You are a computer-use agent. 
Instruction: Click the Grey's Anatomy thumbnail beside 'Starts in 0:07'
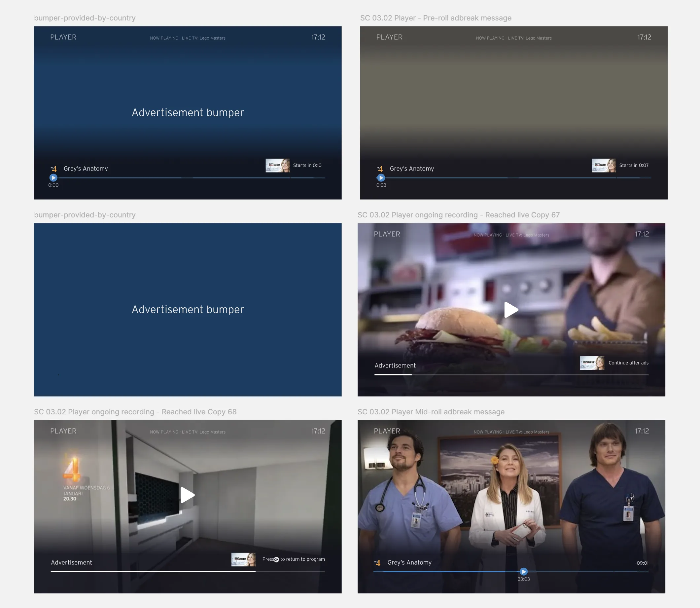tap(604, 165)
